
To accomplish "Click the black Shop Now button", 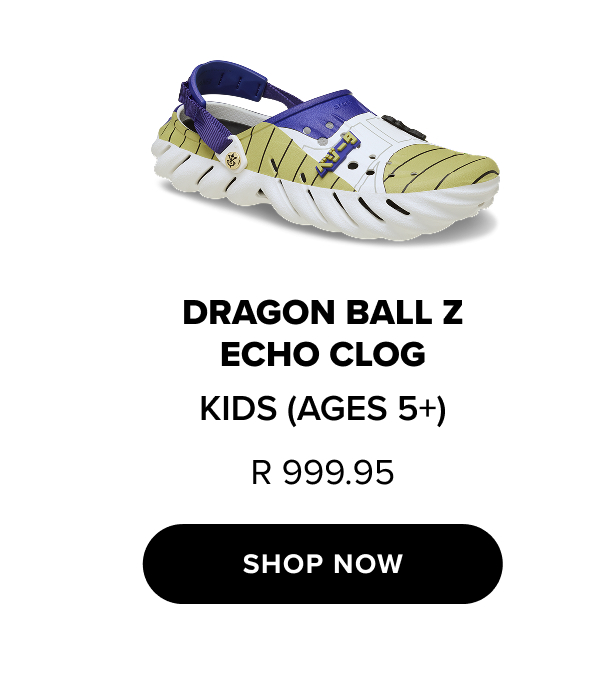I will point(322,564).
